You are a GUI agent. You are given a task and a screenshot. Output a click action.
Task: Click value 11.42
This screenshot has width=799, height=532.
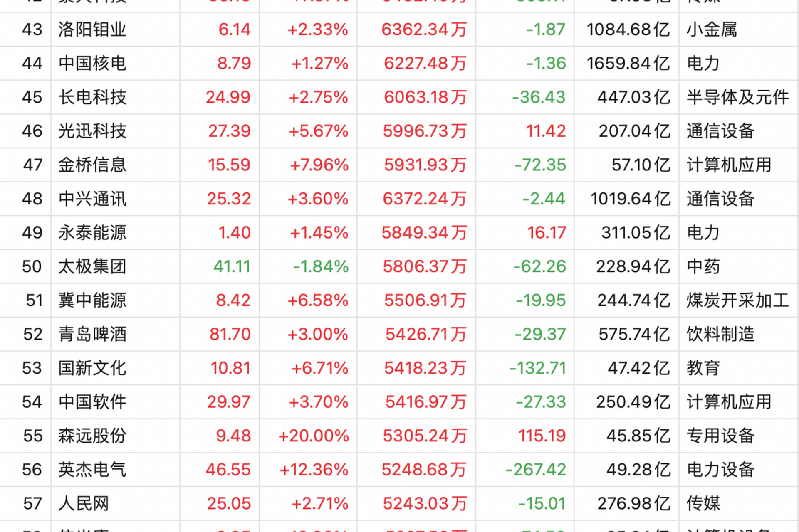click(x=546, y=131)
